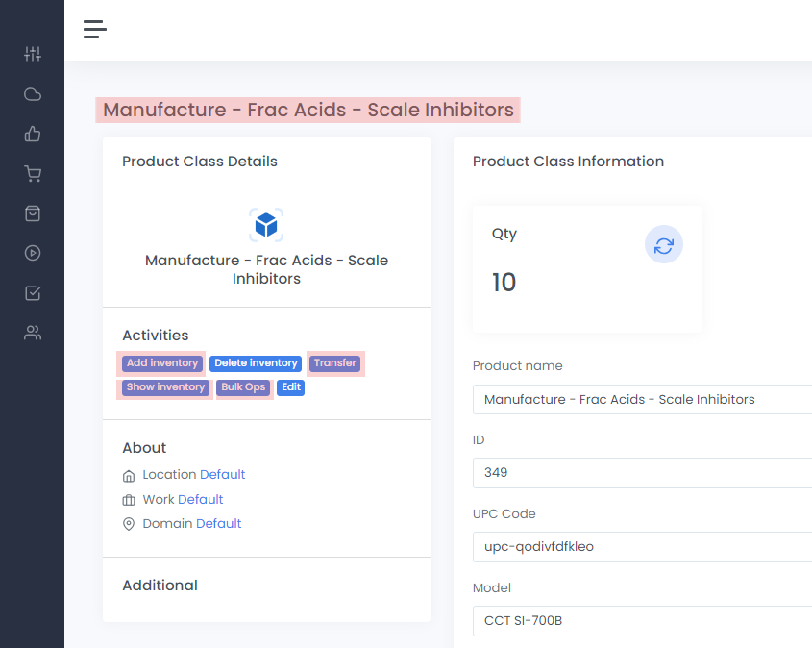Focus the UPC Code input field

(642, 547)
